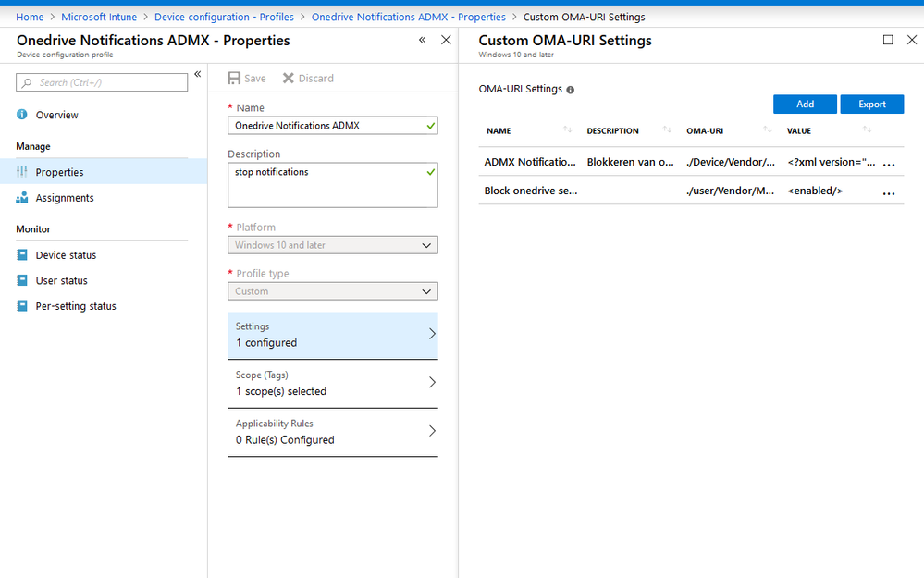Select the Block onedrive se... name cell
The image size is (924, 578).
[530, 191]
